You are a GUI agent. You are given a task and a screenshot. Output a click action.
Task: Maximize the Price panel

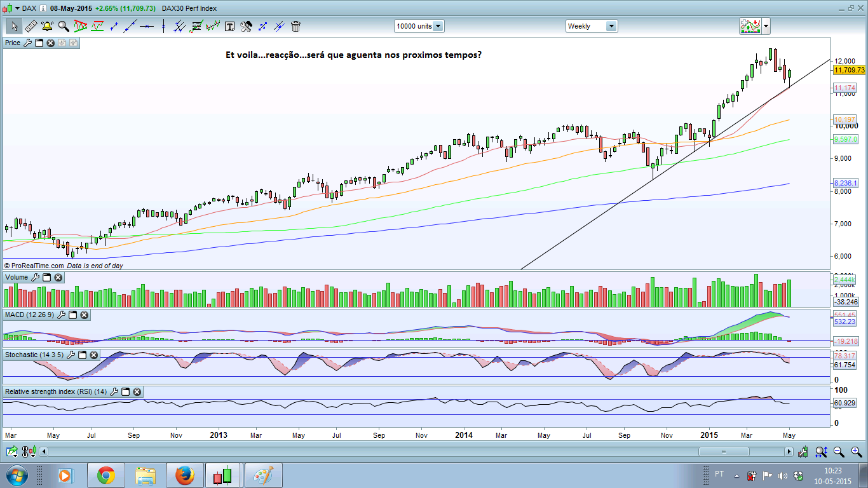[39, 43]
